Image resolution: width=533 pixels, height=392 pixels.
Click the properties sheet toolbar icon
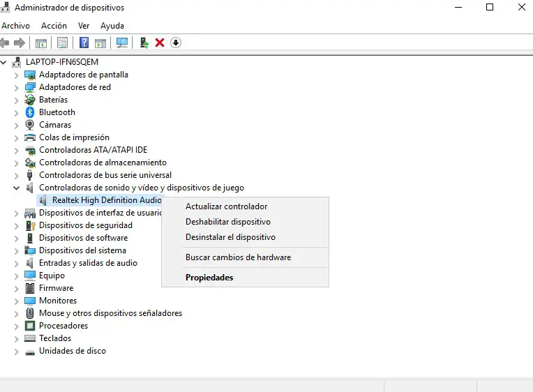pyautogui.click(x=63, y=43)
